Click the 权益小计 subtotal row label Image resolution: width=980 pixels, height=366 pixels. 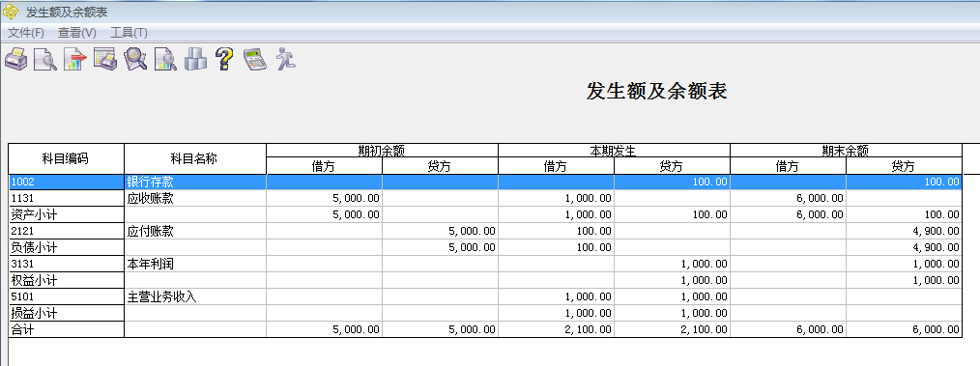point(35,280)
